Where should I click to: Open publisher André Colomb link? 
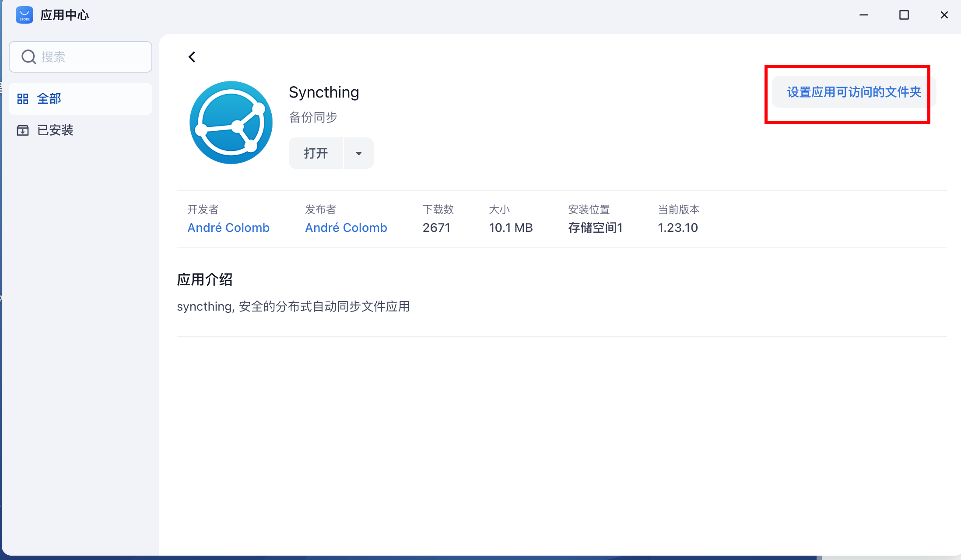tap(346, 228)
